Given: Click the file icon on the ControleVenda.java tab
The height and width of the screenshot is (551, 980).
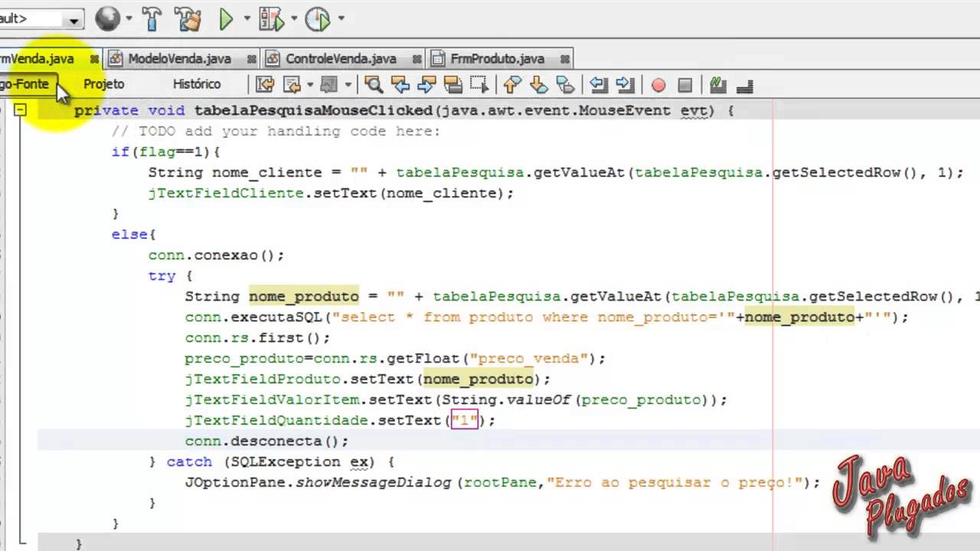Looking at the screenshot, I should 274,59.
